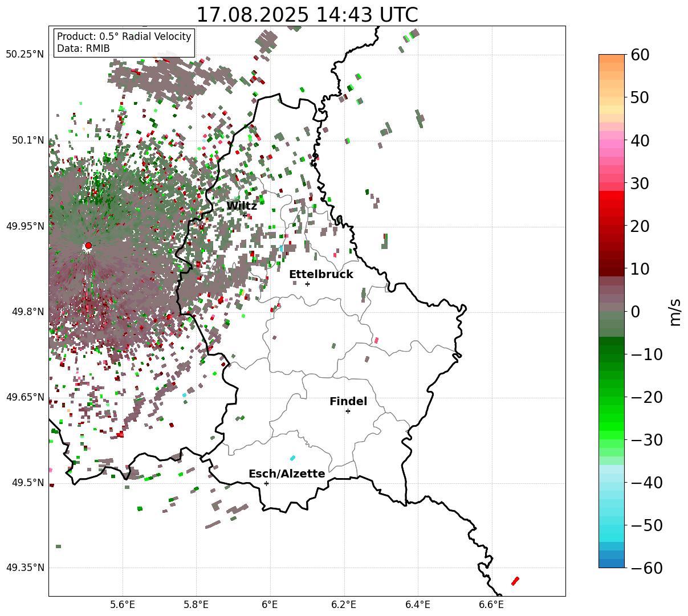The width and height of the screenshot is (688, 616).
Task: Click the 6°E longitude label
Action: pyautogui.click(x=270, y=605)
